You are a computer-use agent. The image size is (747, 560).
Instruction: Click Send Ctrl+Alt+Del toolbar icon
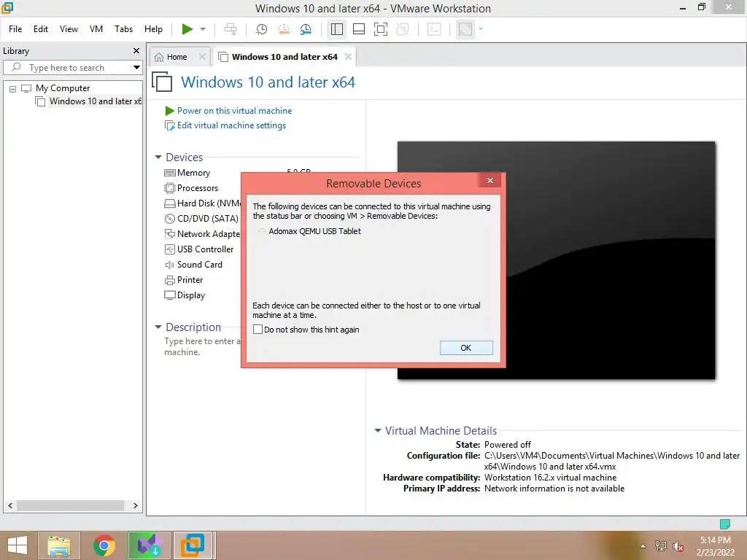[231, 29]
